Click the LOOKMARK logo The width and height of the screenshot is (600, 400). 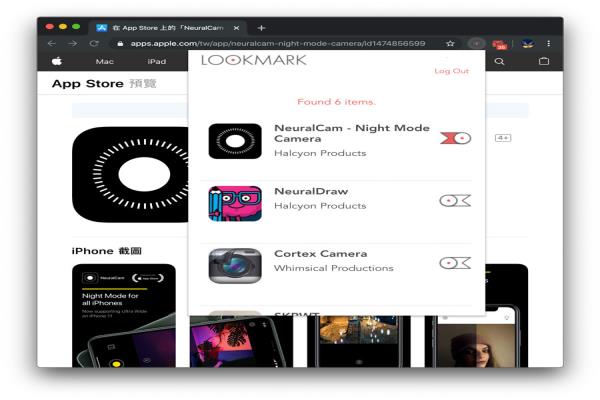(x=254, y=60)
